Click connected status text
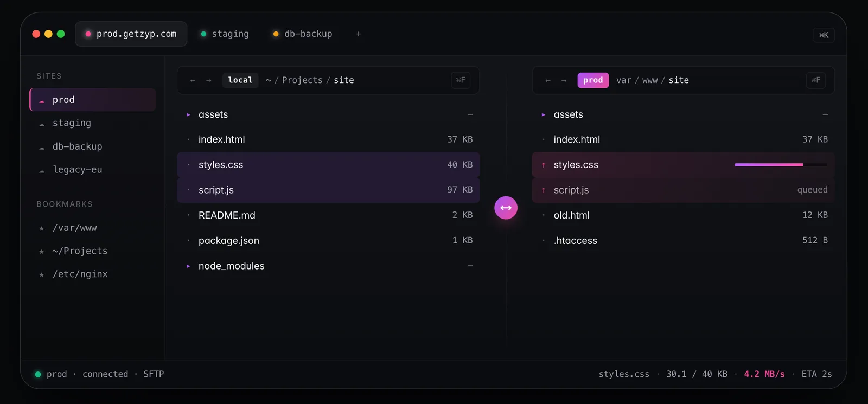The width and height of the screenshot is (868, 404). pos(105,374)
